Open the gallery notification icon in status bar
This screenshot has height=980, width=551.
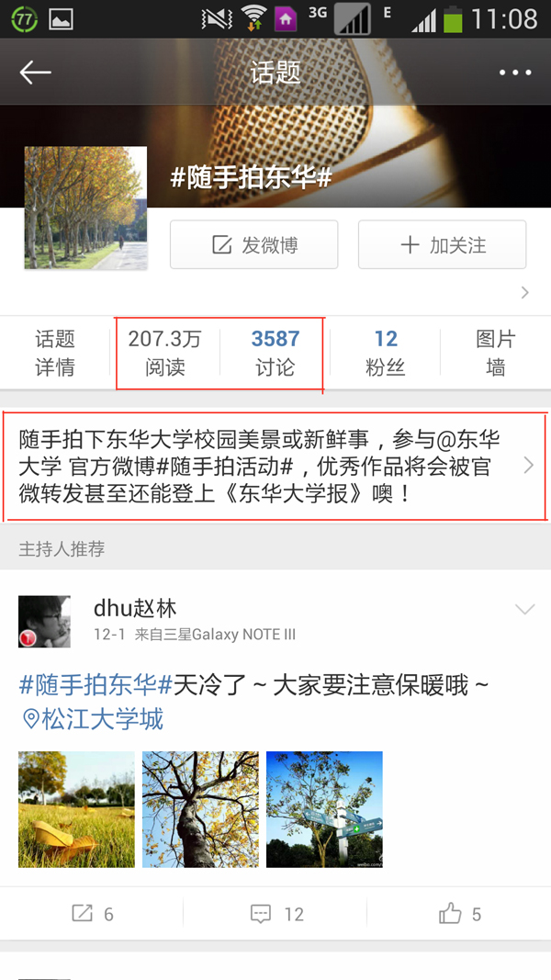point(62,18)
